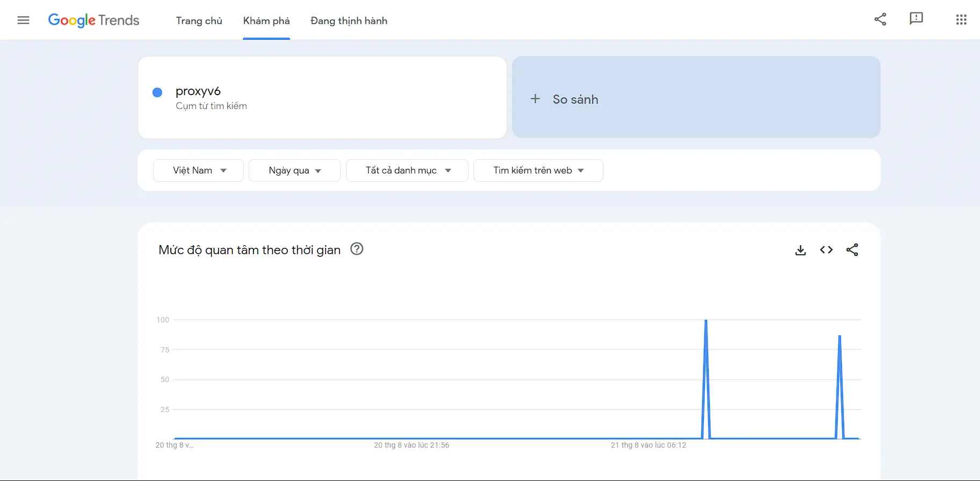
Task: Click the Mức độ quan tâm theo thời gian heading
Action: click(x=249, y=250)
